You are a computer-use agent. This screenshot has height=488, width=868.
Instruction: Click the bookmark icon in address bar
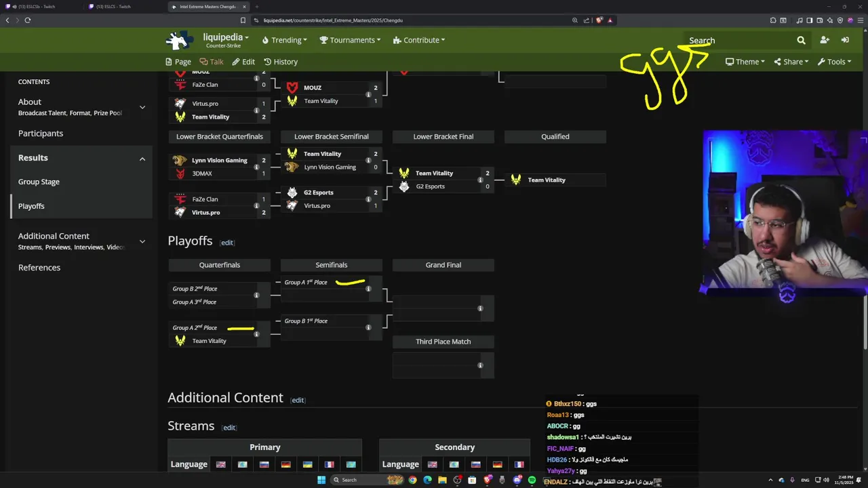coord(243,20)
